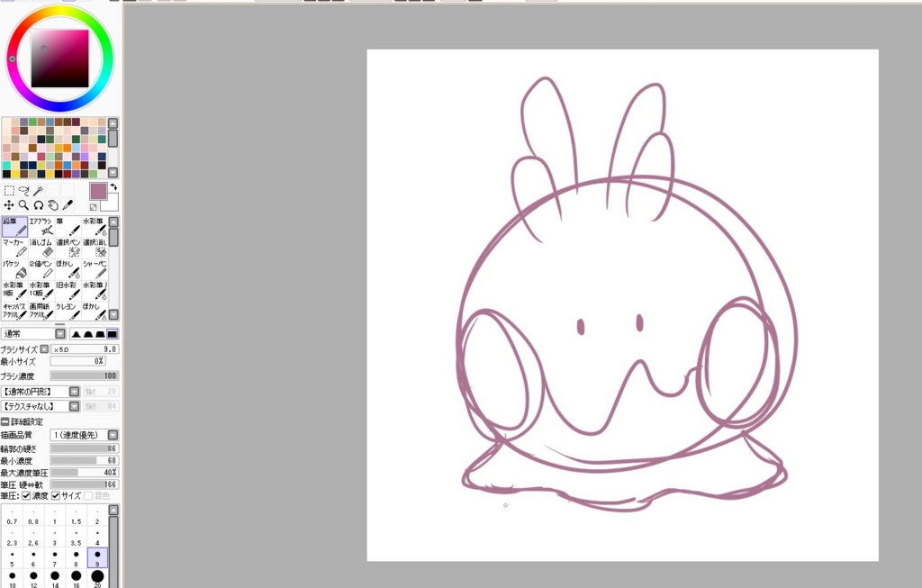The image size is (922, 588).
Task: Choose the エアブラシ airbrush tool
Action: pyautogui.click(x=41, y=227)
